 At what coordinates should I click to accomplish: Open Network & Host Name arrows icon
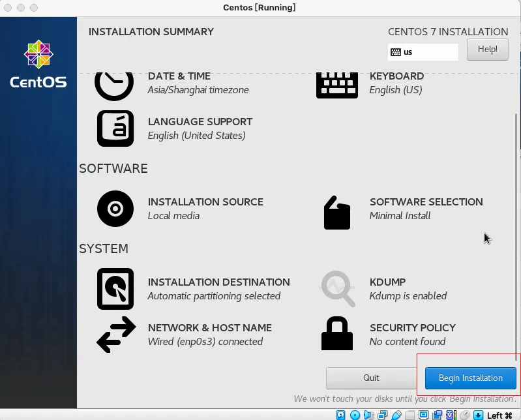click(x=116, y=335)
